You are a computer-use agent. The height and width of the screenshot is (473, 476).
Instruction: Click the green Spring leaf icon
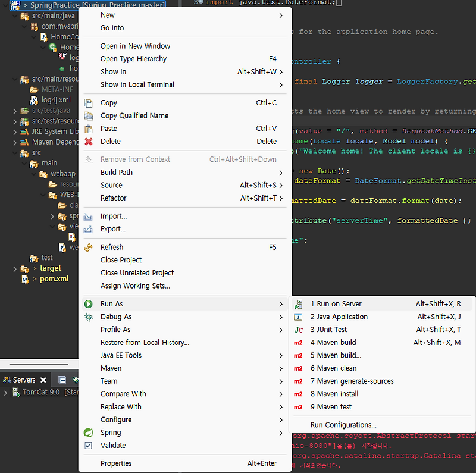[88, 433]
